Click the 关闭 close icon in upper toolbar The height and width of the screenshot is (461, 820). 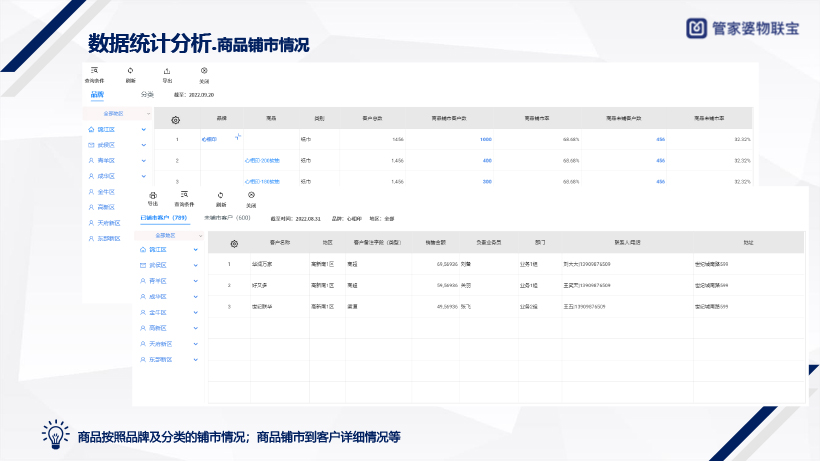point(204,71)
